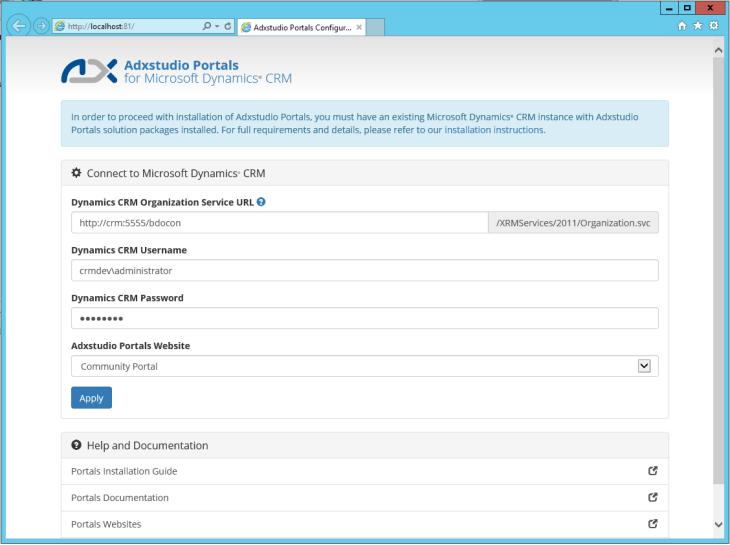Focus the Dynamics CRM Password field
730x545 pixels.
(365, 318)
